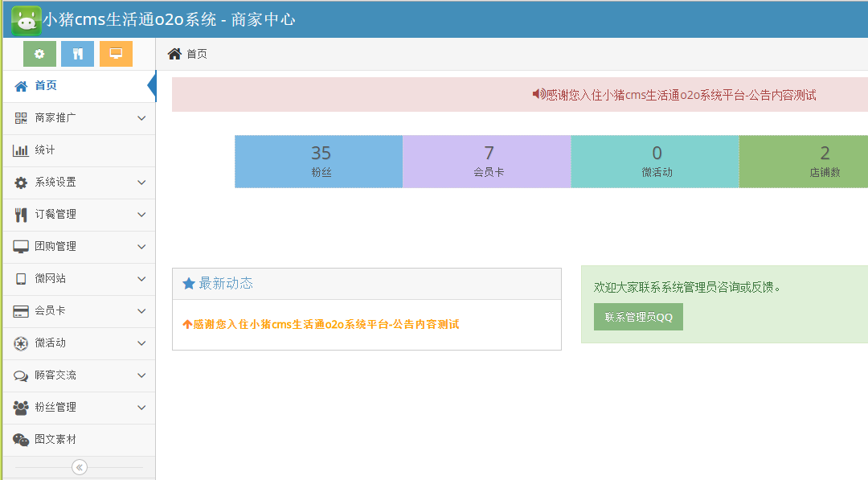Screen dimensions: 868x480
Task: Toggle the sidebar collapse « control
Action: (x=79, y=466)
